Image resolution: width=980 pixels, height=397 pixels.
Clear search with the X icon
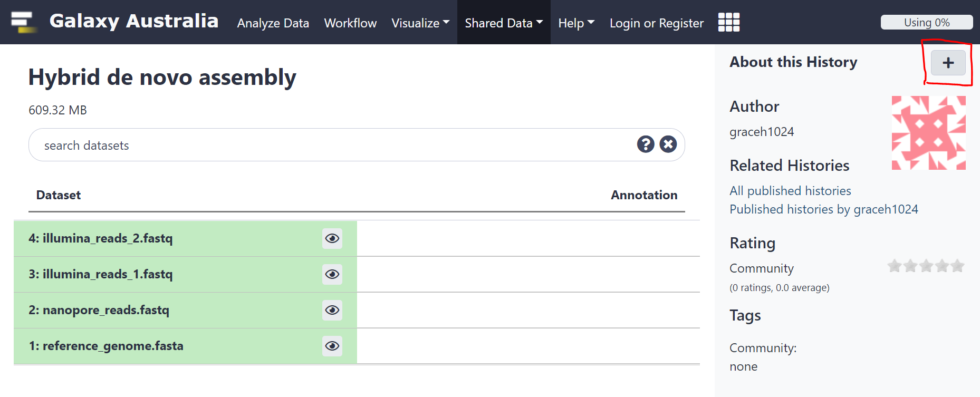point(668,144)
